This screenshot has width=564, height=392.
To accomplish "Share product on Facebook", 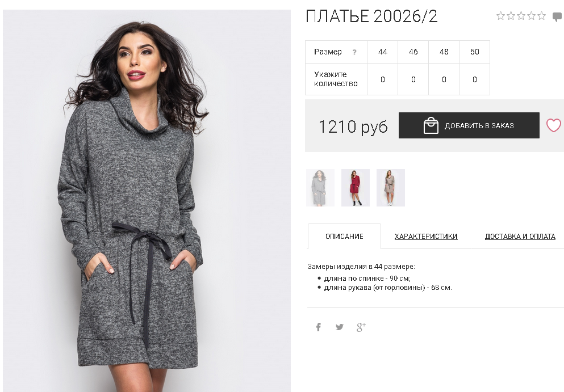I will (318, 327).
